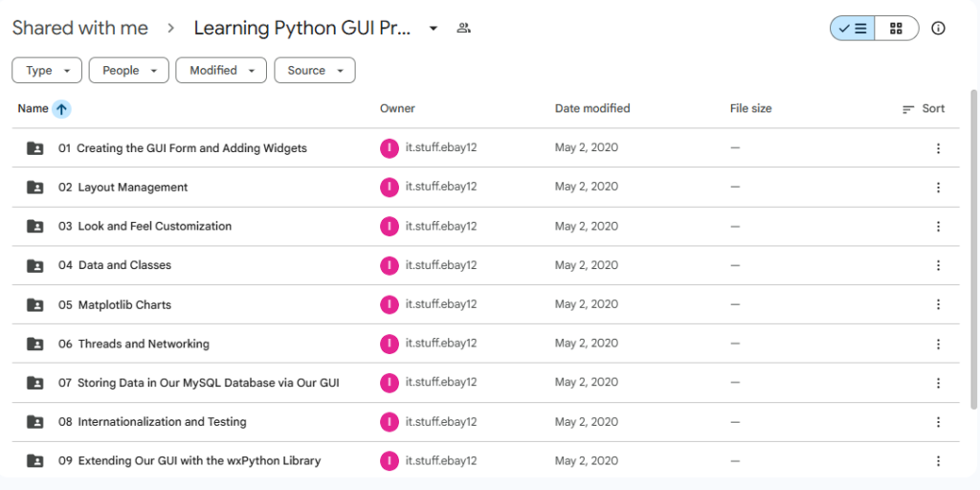Viewport: 980px width, 490px height.
Task: Open three-dot menu for 05 Matplotlib Charts
Action: [x=938, y=304]
